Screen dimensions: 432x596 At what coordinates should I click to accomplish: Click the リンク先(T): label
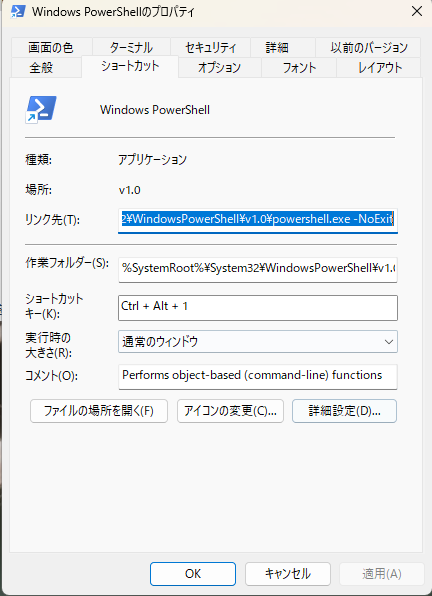coord(52,220)
